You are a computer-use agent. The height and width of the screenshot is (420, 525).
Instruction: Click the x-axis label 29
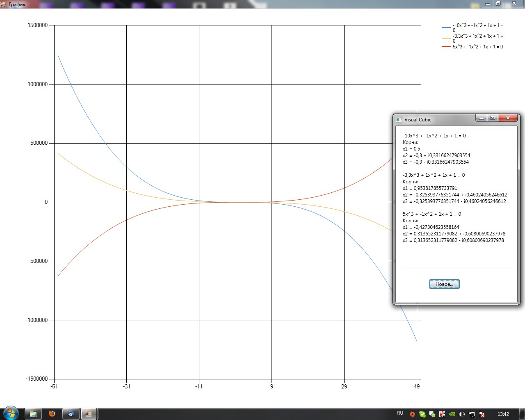click(x=344, y=386)
